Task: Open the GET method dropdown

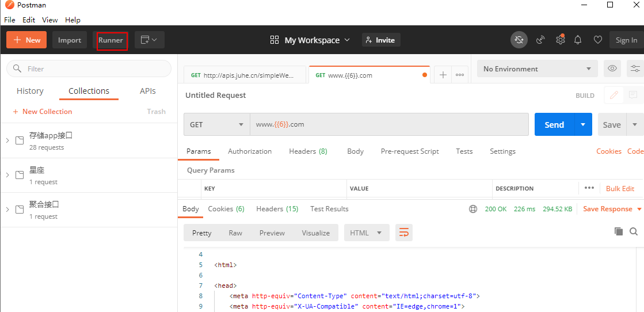Action: pos(217,124)
